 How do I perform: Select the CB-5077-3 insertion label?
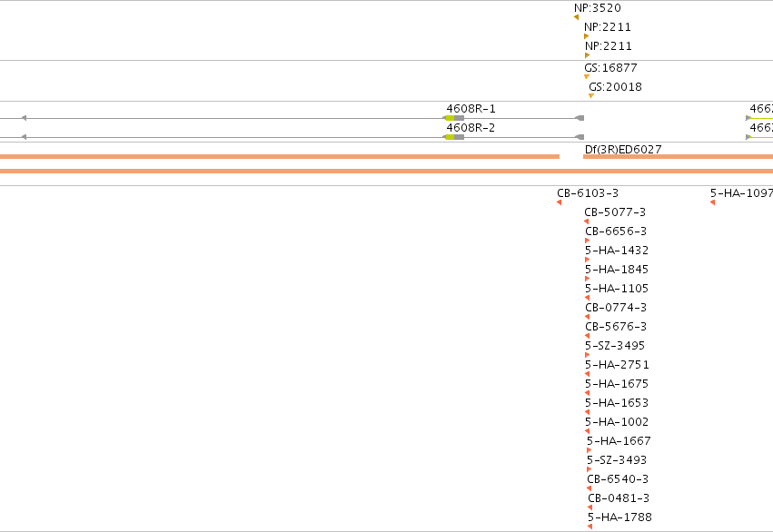click(x=615, y=212)
